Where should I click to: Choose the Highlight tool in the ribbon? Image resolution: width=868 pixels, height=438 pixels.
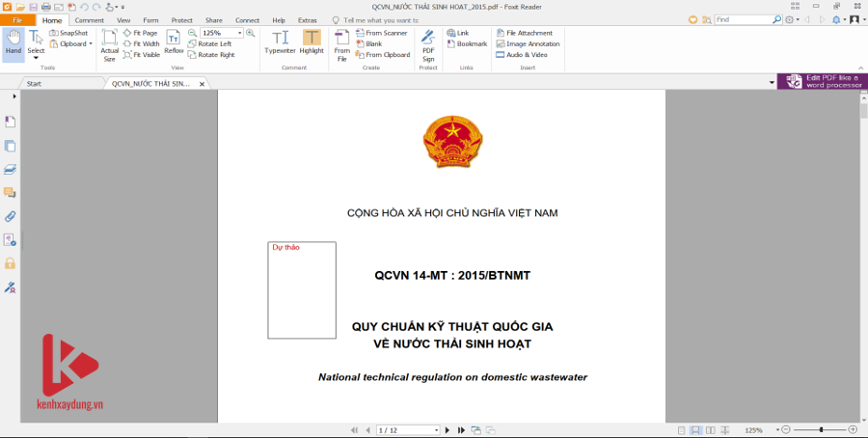[x=312, y=41]
